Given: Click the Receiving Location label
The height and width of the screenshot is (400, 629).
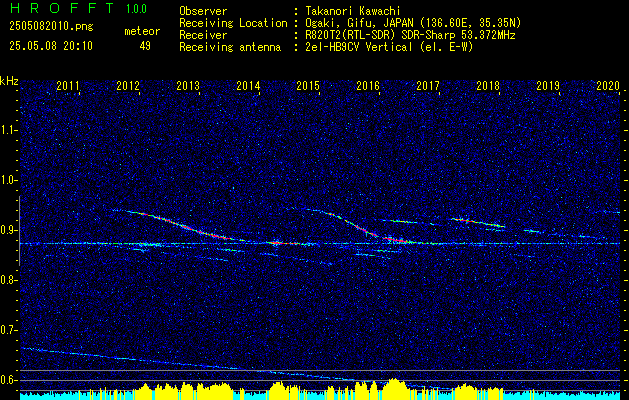Looking at the screenshot, I should point(233,23).
